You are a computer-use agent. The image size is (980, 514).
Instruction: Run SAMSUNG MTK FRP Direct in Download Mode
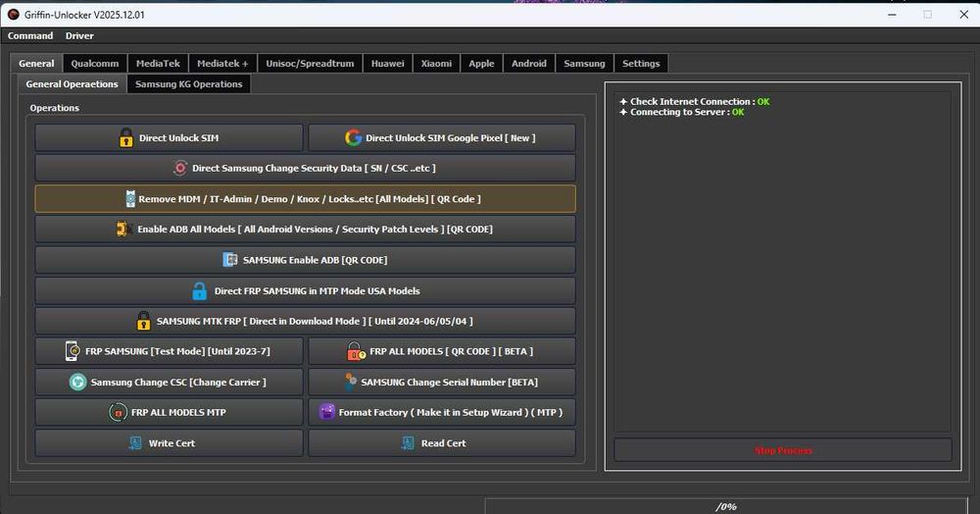[305, 321]
